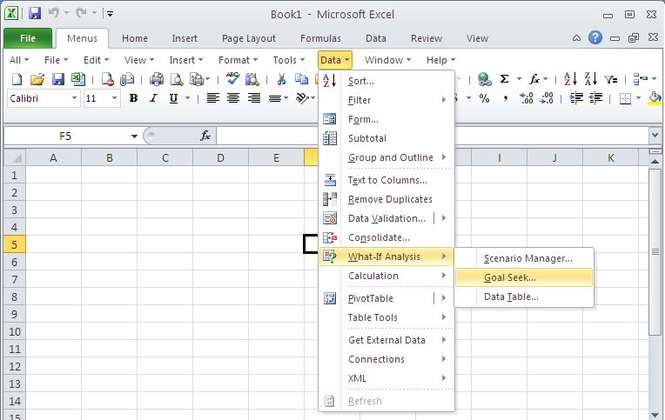Image resolution: width=665 pixels, height=420 pixels.
Task: Align cell text right
Action: coord(254,98)
